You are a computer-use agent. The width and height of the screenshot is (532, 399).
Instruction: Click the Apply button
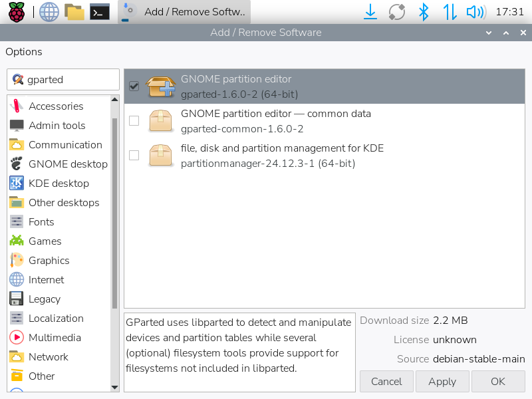[442, 382]
